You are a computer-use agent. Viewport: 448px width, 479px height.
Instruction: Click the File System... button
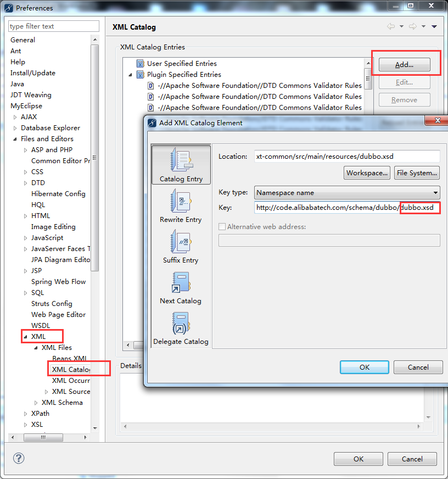tap(417, 173)
